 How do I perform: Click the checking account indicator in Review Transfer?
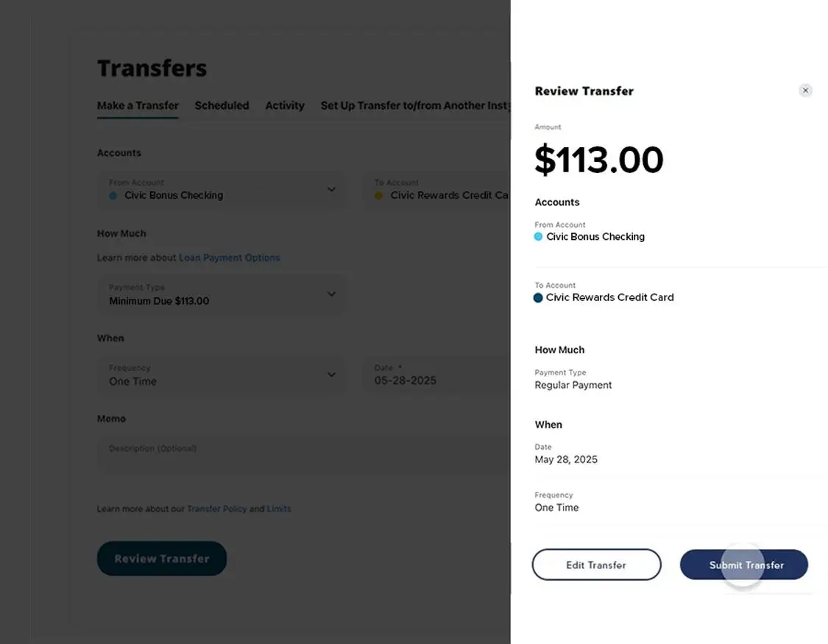click(538, 237)
